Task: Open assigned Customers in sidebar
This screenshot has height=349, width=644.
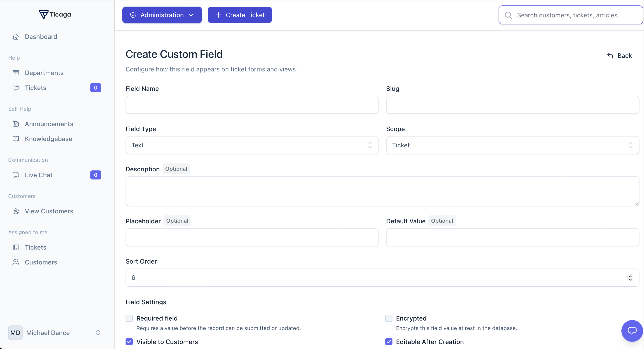Action: coord(41,262)
